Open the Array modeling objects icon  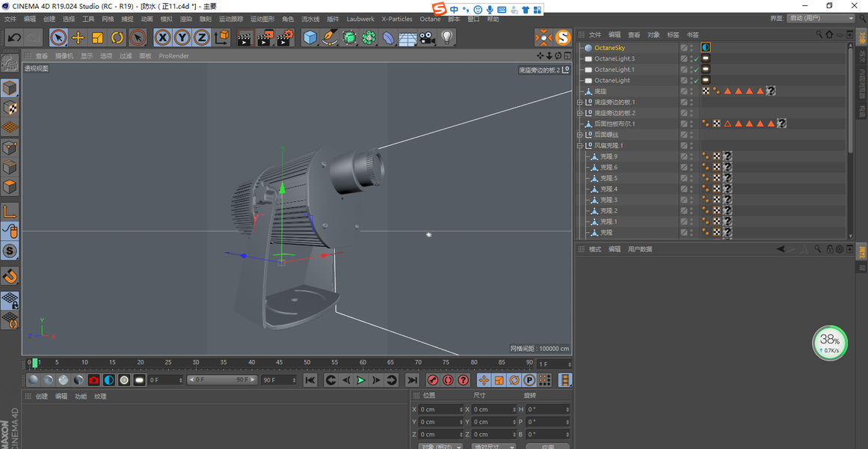(369, 37)
